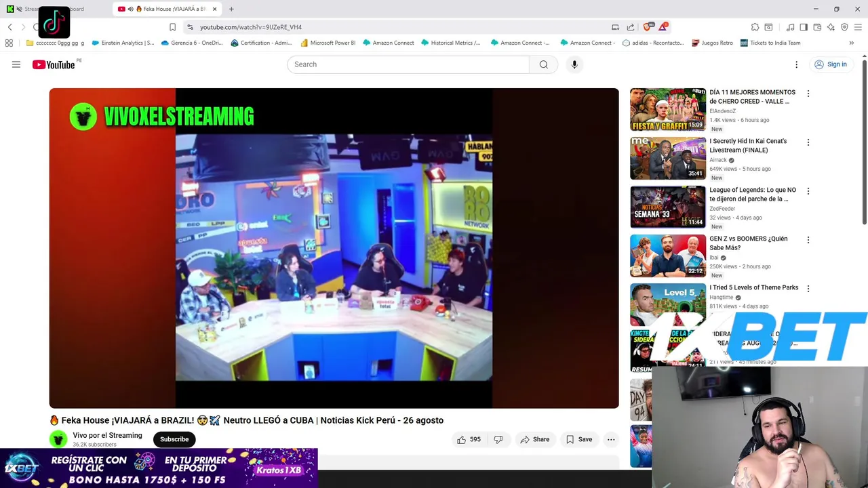The width and height of the screenshot is (868, 488).
Task: Open the browser main hamburger menu
Action: click(x=858, y=27)
